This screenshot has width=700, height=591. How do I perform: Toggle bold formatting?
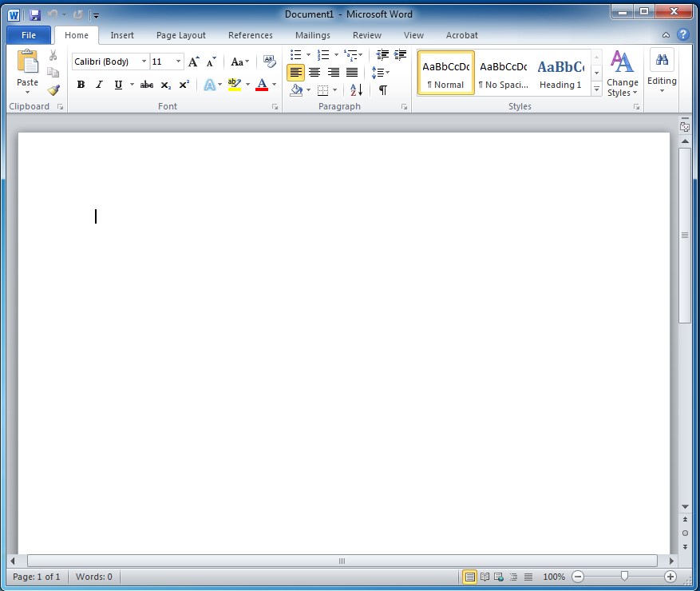click(x=81, y=85)
